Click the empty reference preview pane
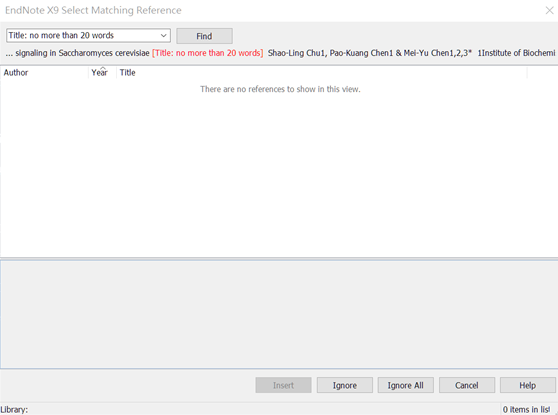Screen dimensions: 558x415 tap(279, 314)
